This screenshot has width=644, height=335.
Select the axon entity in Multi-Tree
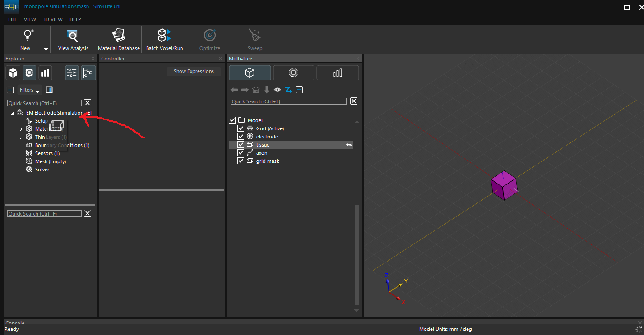[262, 153]
